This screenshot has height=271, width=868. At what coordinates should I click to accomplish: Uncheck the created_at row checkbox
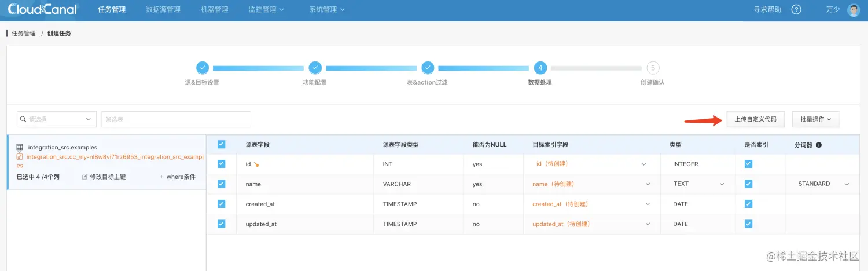221,204
